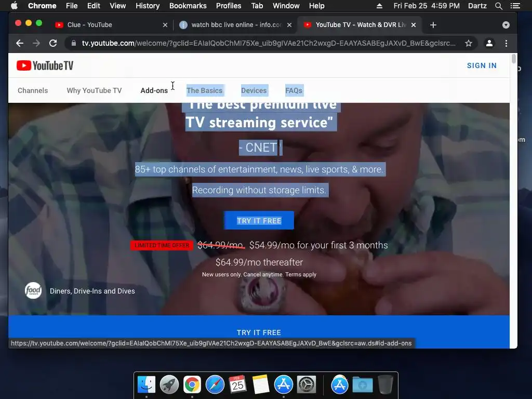Open the File menu
Image resolution: width=532 pixels, height=399 pixels.
pos(72,6)
